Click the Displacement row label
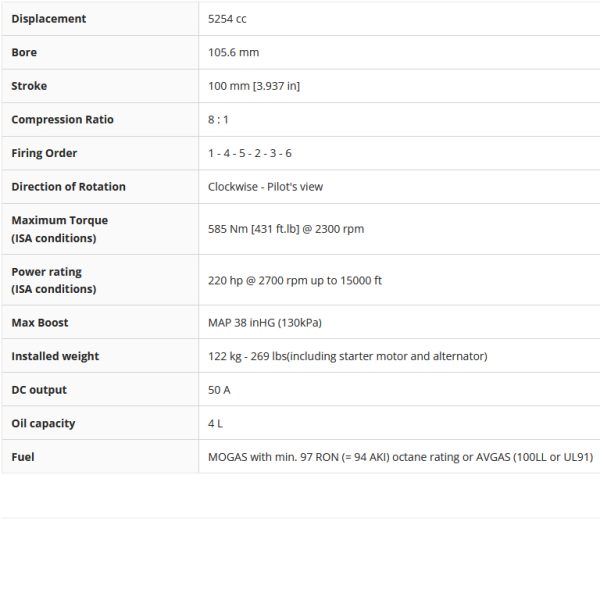 pyautogui.click(x=48, y=19)
